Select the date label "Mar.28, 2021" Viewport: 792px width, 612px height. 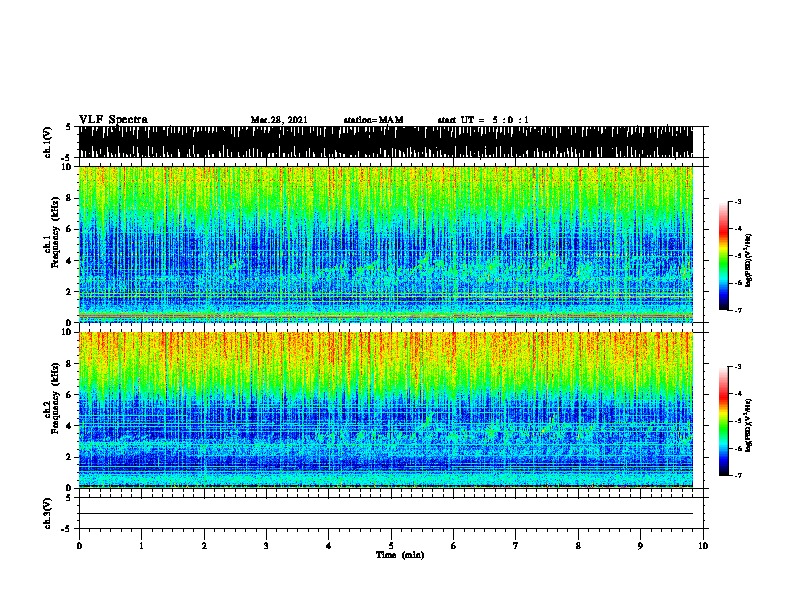tap(279, 120)
